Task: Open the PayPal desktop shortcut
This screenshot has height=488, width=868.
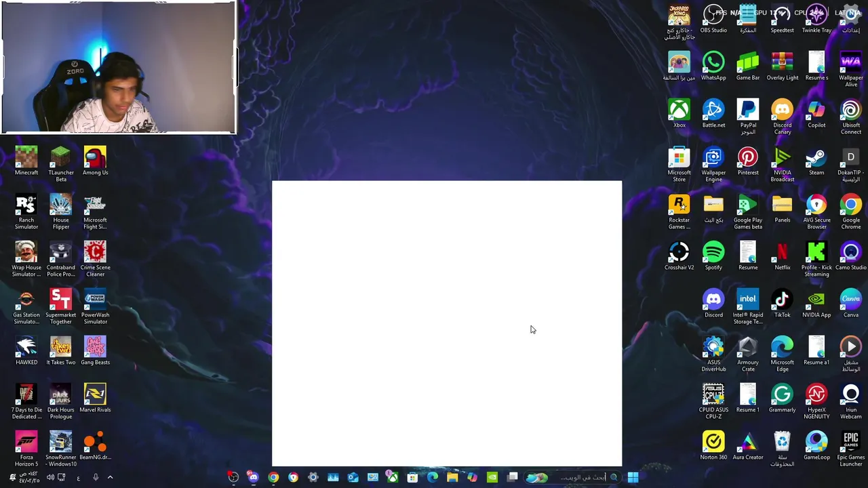Action: 748,117
